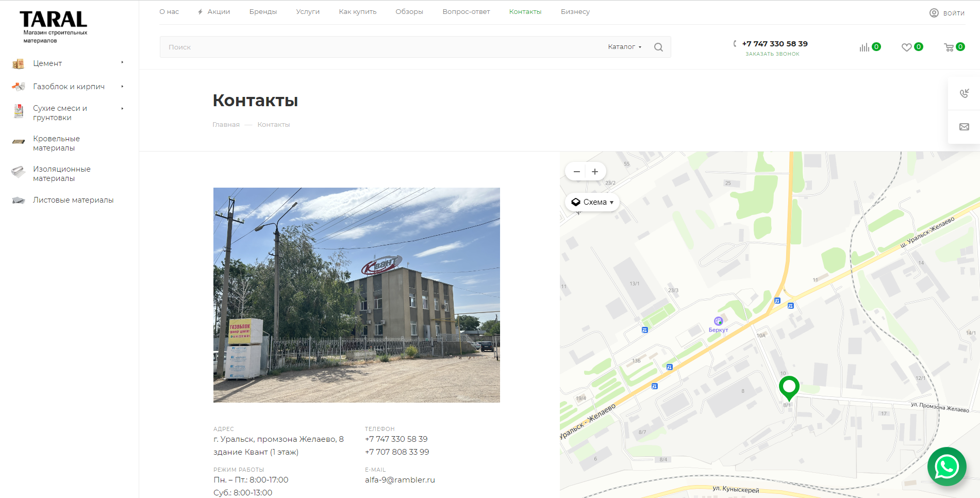980x498 pixels.
Task: Click the green location pin on map
Action: click(x=789, y=388)
